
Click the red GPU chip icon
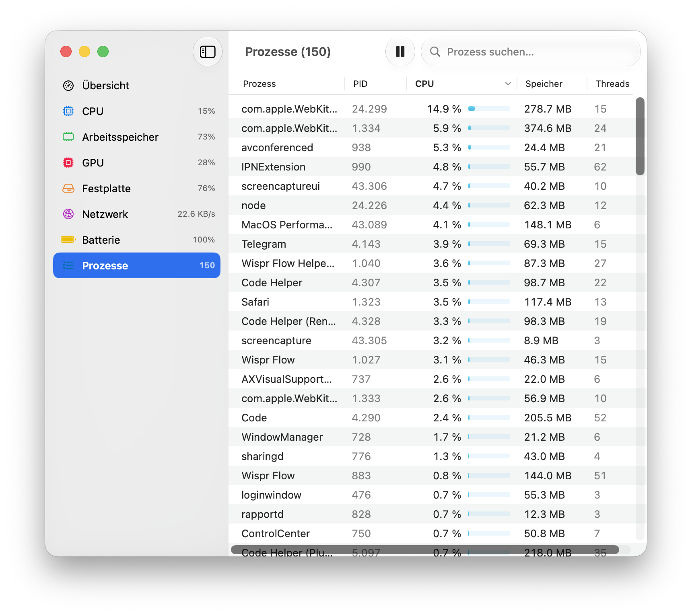pos(68,163)
